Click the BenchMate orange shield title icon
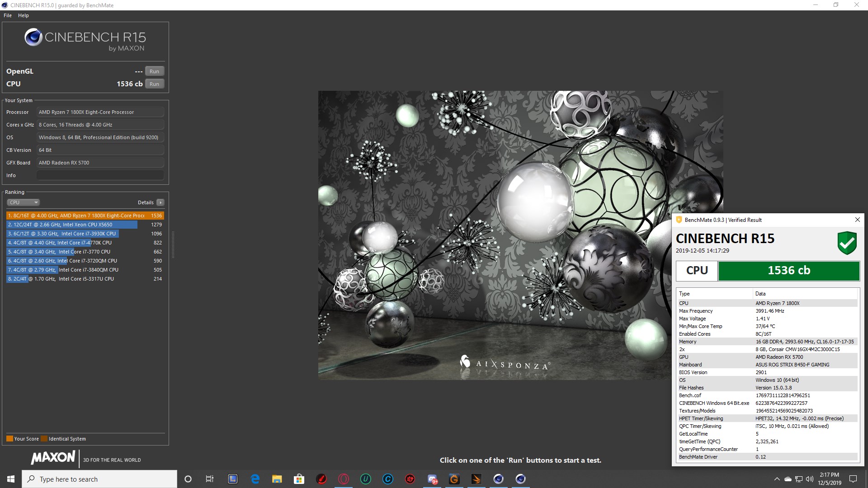The image size is (868, 488). click(x=679, y=220)
